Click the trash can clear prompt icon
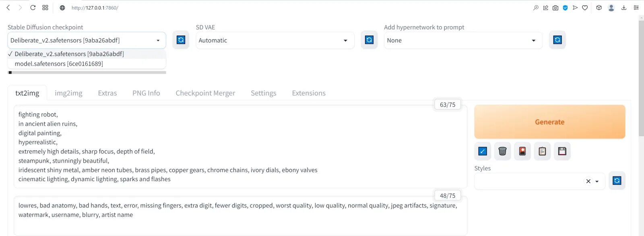 point(502,151)
